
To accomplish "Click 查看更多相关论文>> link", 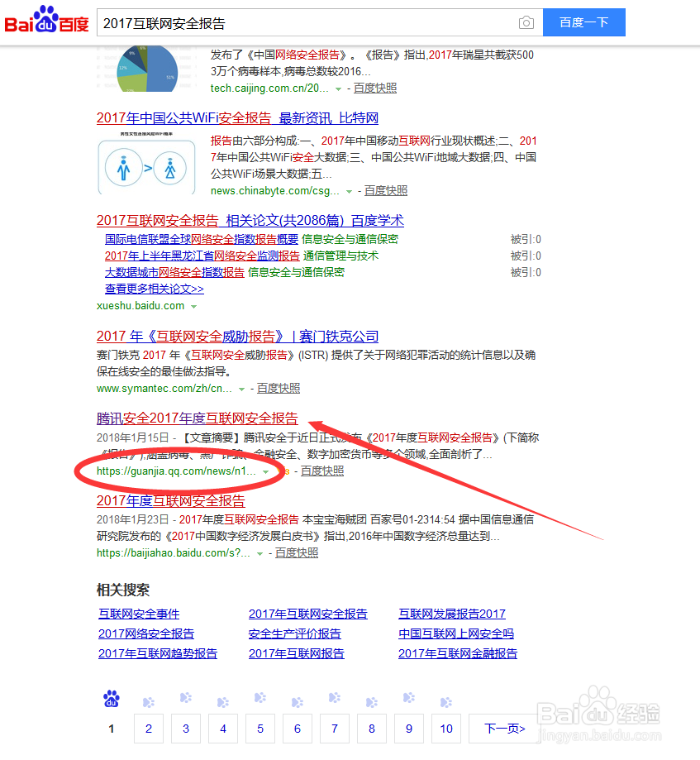I will click(154, 289).
